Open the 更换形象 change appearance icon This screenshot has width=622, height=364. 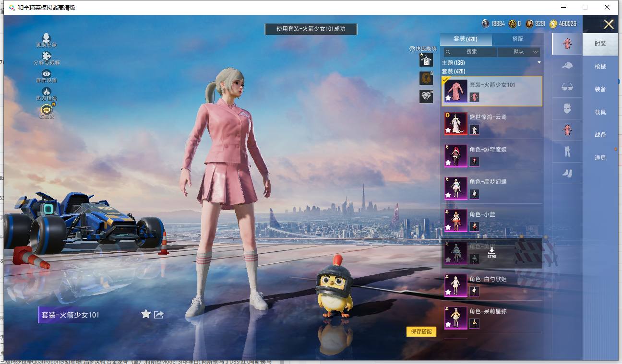point(47,38)
